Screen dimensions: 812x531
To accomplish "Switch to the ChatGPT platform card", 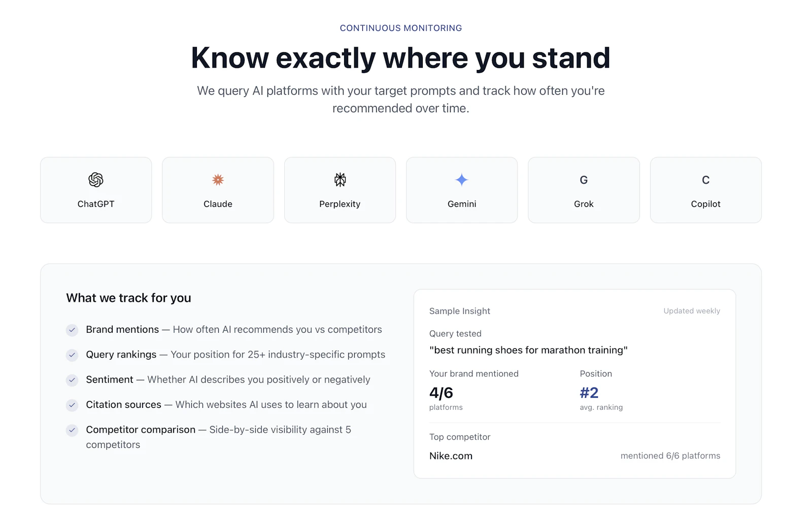I will [x=96, y=190].
